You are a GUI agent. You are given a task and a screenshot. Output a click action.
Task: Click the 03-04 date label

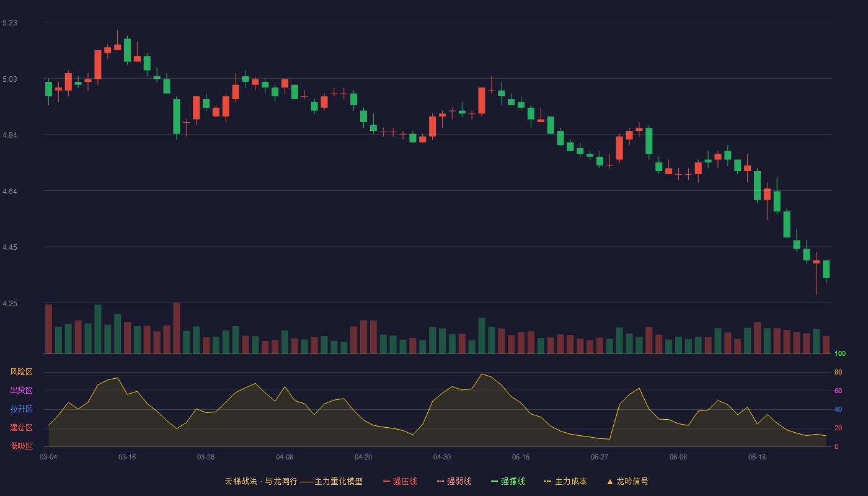click(48, 457)
